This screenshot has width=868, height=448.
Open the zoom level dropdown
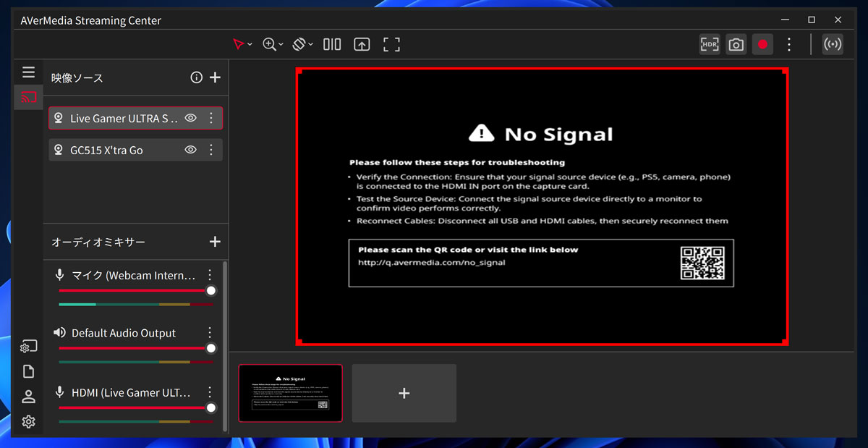281,45
